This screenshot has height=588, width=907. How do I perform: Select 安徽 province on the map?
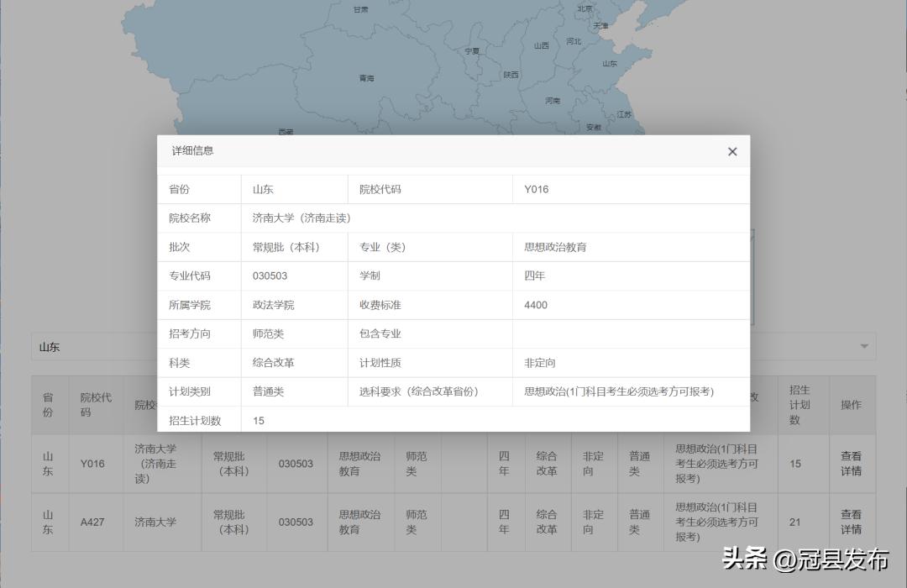click(594, 128)
